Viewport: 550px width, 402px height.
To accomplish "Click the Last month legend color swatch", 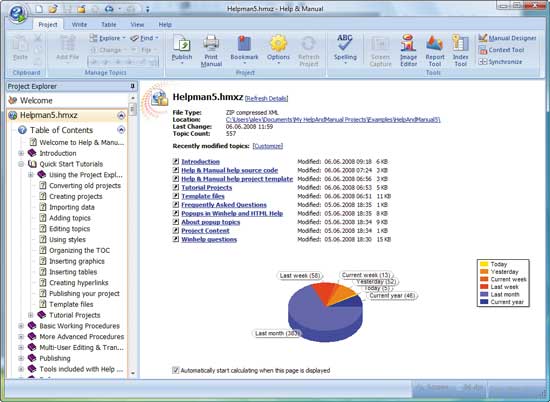I will [484, 294].
